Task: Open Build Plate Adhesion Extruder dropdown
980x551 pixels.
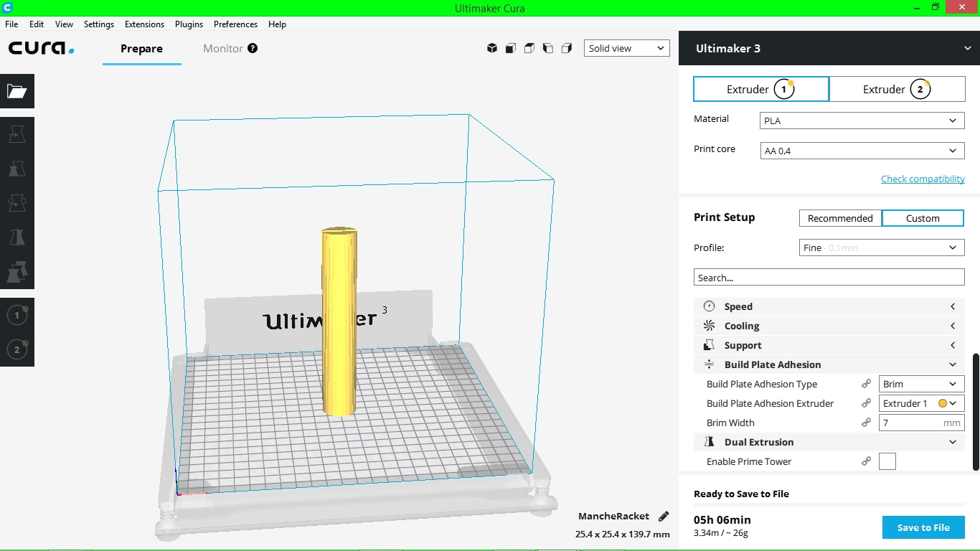Action: [x=921, y=403]
